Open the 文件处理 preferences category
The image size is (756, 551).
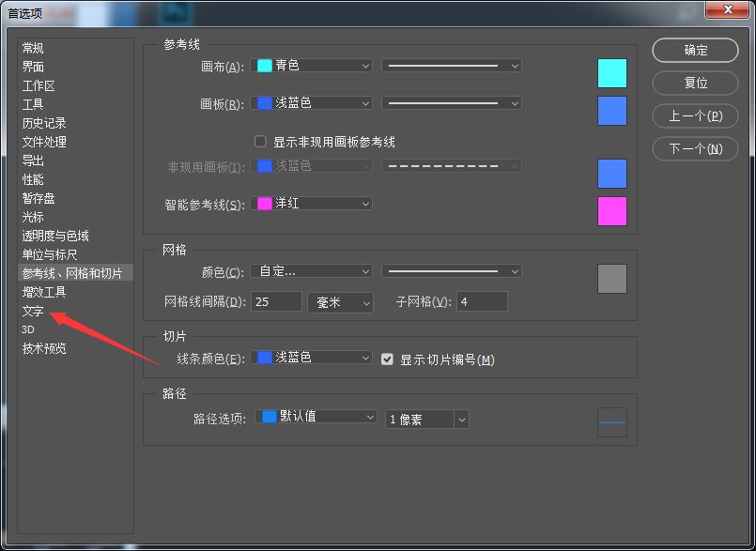point(44,143)
